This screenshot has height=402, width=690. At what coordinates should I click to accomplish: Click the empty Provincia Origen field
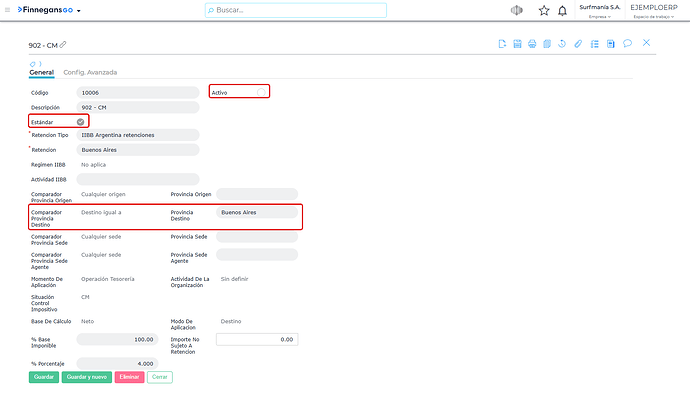point(257,194)
